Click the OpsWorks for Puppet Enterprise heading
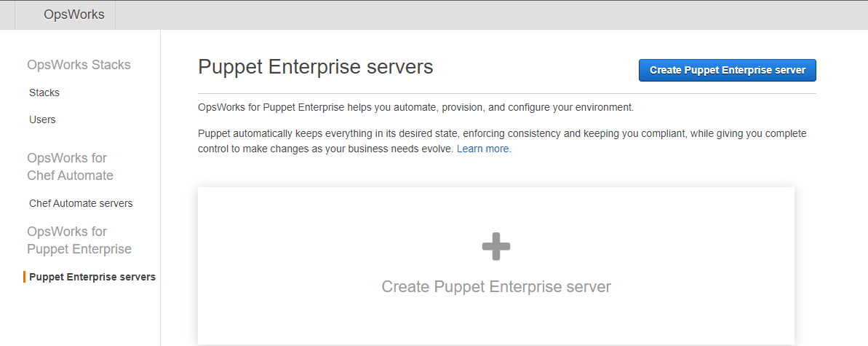The height and width of the screenshot is (346, 868). 79,240
